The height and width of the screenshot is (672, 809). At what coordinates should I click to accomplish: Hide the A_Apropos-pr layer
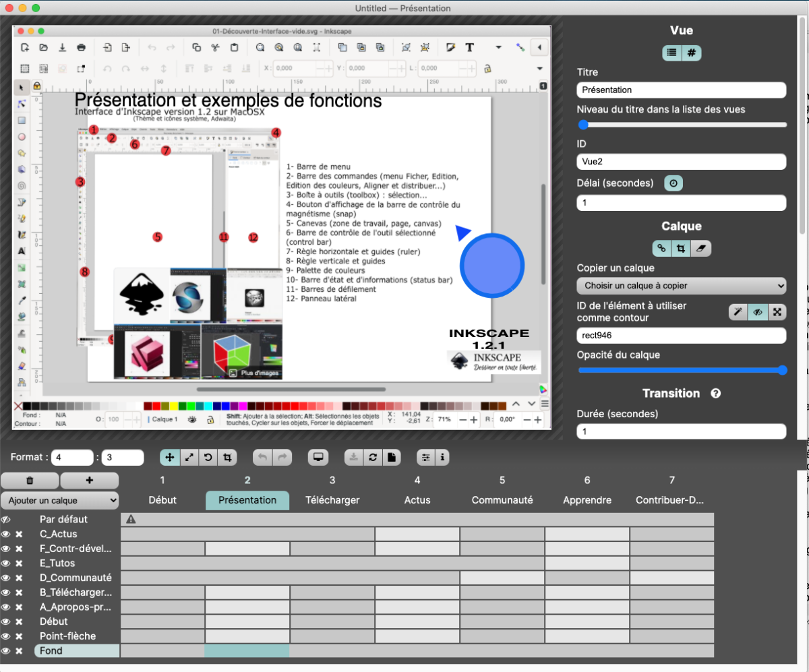[x=6, y=607]
